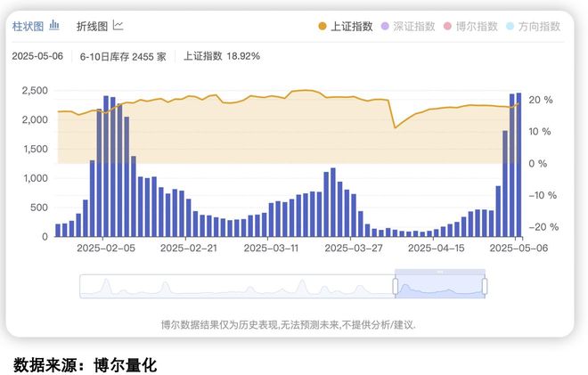Click the right handle of the range slider
Screen dimensions: 588x375
[x=485, y=286]
